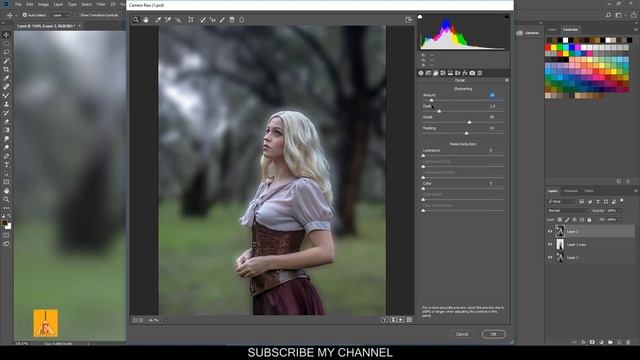This screenshot has width=640, height=360.
Task: Click the Cancel button in Camera Raw
Action: pos(462,334)
